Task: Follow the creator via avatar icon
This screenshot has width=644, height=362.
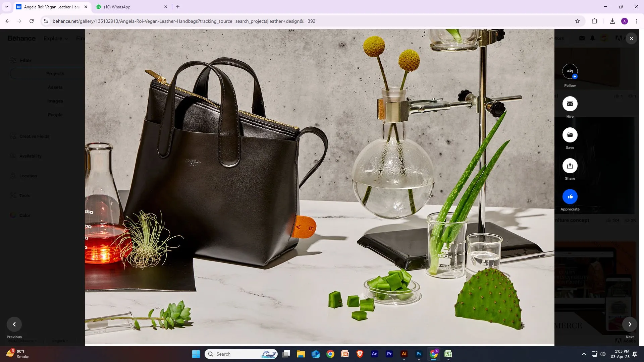Action: point(570,71)
